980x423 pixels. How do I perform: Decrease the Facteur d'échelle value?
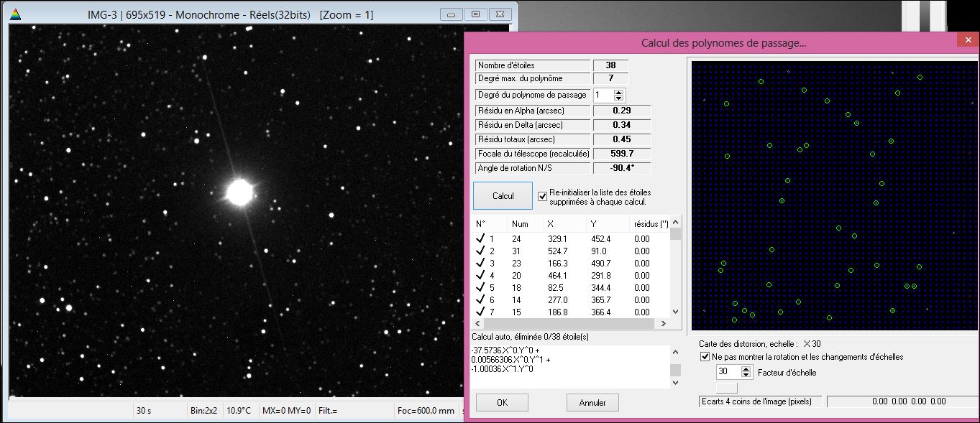(x=746, y=376)
